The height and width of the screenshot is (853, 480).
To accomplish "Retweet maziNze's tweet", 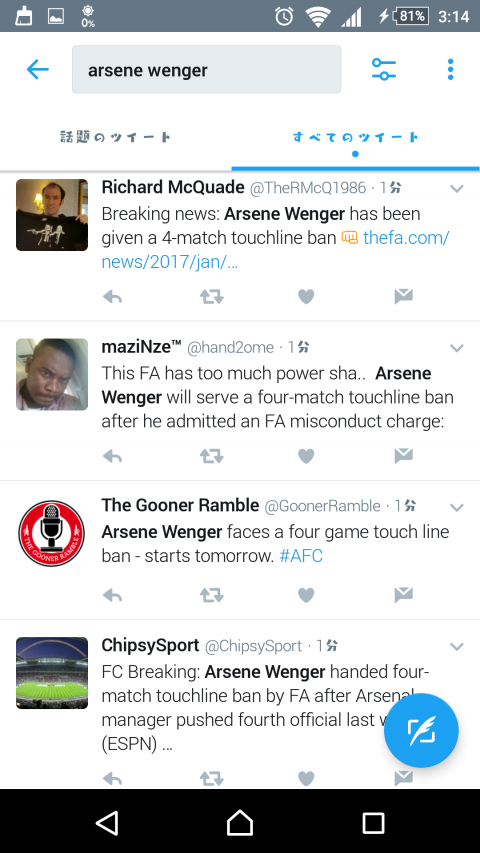I will pyautogui.click(x=211, y=456).
